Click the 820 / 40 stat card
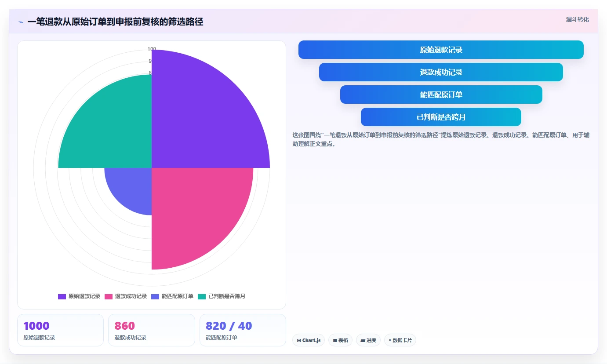 pyautogui.click(x=243, y=330)
